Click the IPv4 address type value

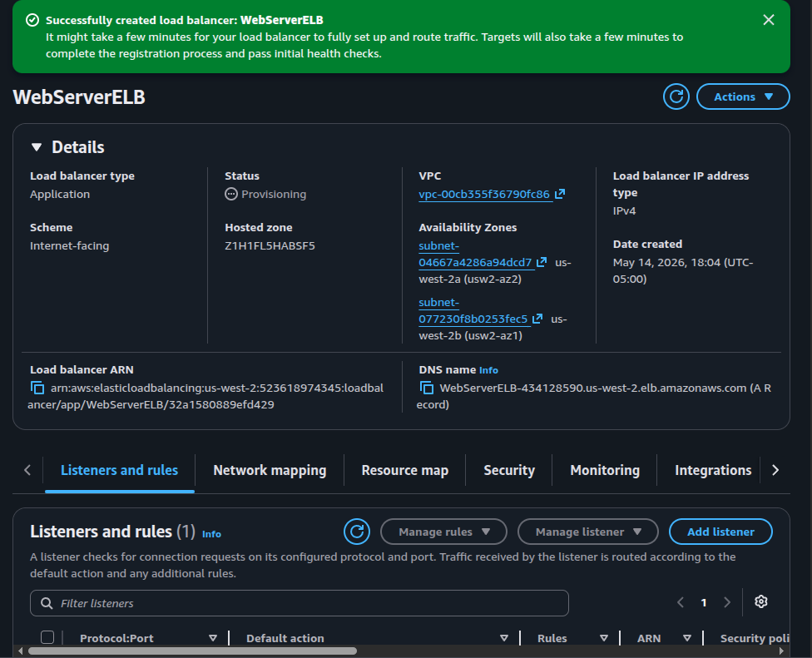point(624,210)
